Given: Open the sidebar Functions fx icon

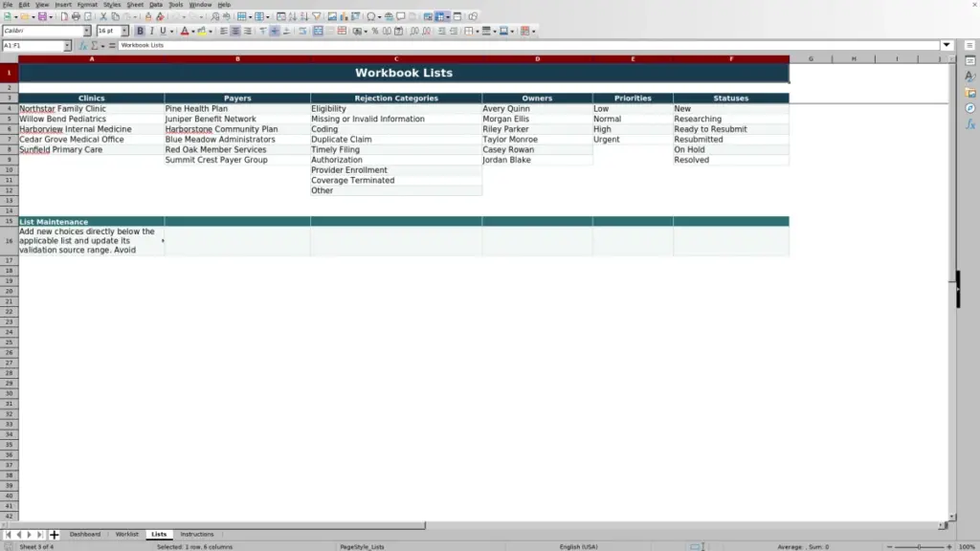Looking at the screenshot, I should click(x=970, y=124).
